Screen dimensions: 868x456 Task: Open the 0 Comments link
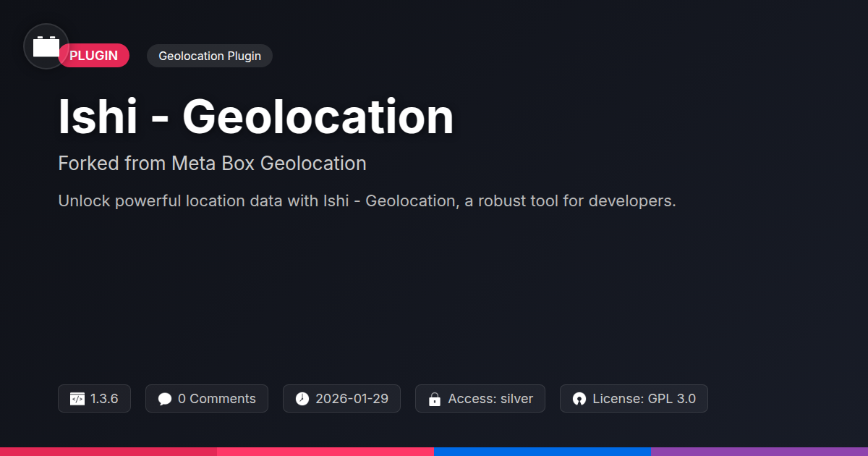tap(216, 399)
